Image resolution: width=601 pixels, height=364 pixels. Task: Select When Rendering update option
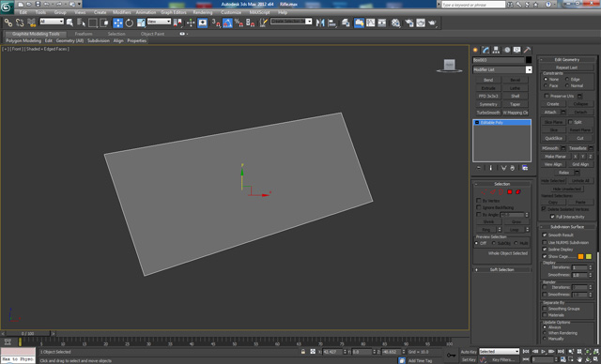point(545,333)
